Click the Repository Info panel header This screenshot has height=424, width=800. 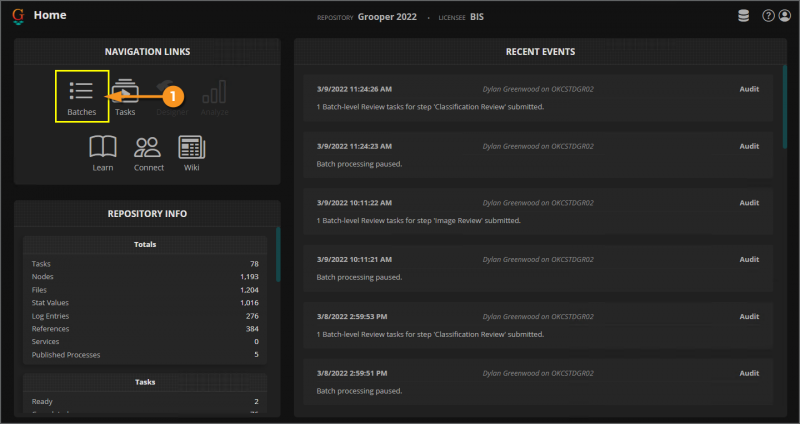coord(147,213)
